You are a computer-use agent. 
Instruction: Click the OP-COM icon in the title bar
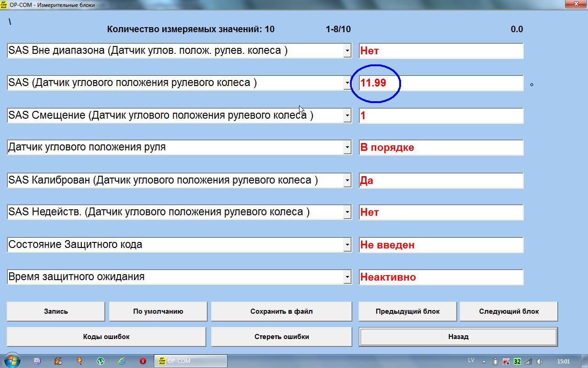4,5
